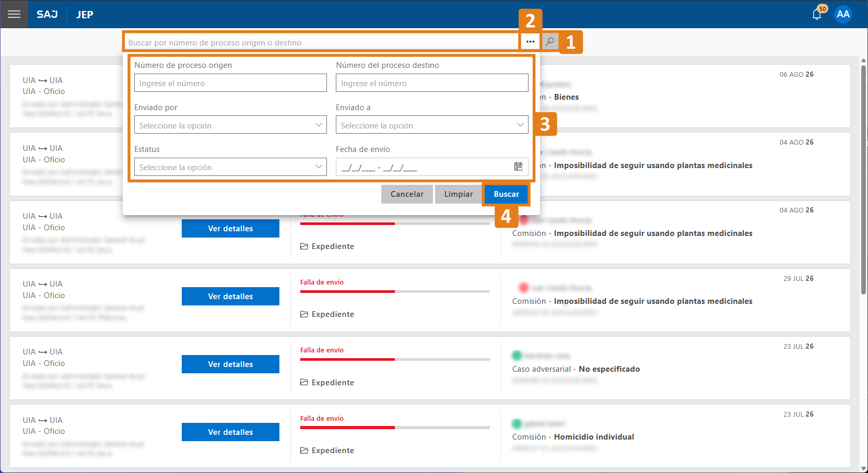Open the hamburger navigation menu
The height and width of the screenshot is (473, 868).
coord(14,14)
